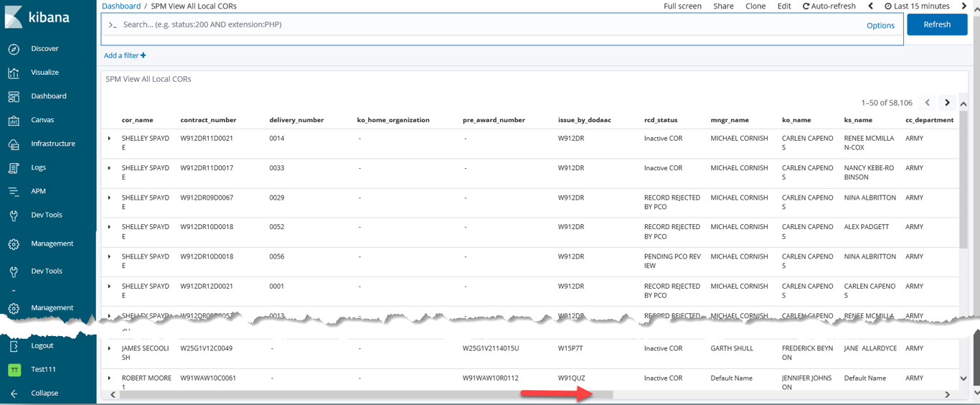Switch to Full screen mode
980x405 pixels.
coord(682,6)
